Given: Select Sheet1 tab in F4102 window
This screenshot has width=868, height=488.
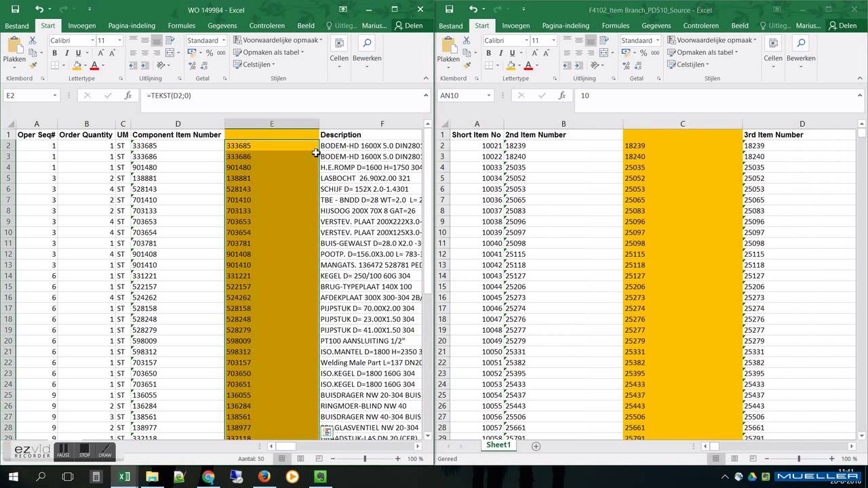Looking at the screenshot, I should click(x=498, y=445).
